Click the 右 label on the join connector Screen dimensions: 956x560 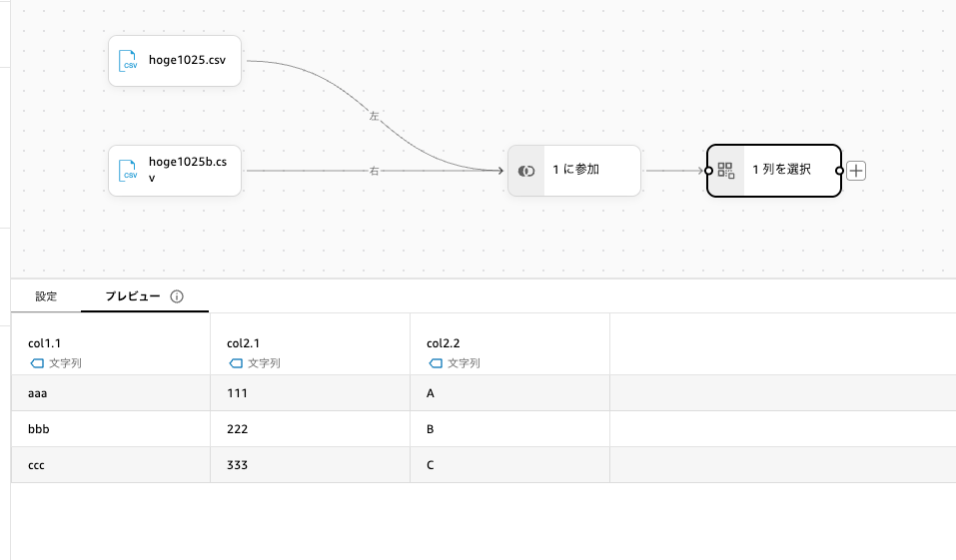(x=375, y=171)
